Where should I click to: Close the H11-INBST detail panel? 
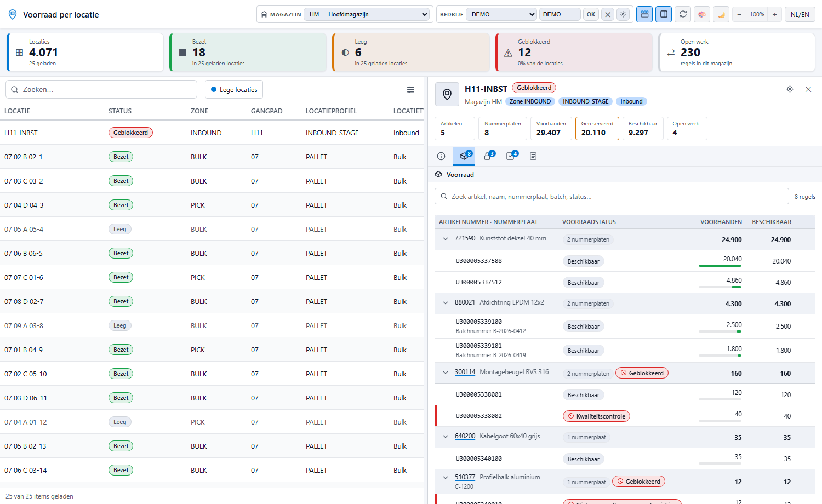tap(808, 89)
